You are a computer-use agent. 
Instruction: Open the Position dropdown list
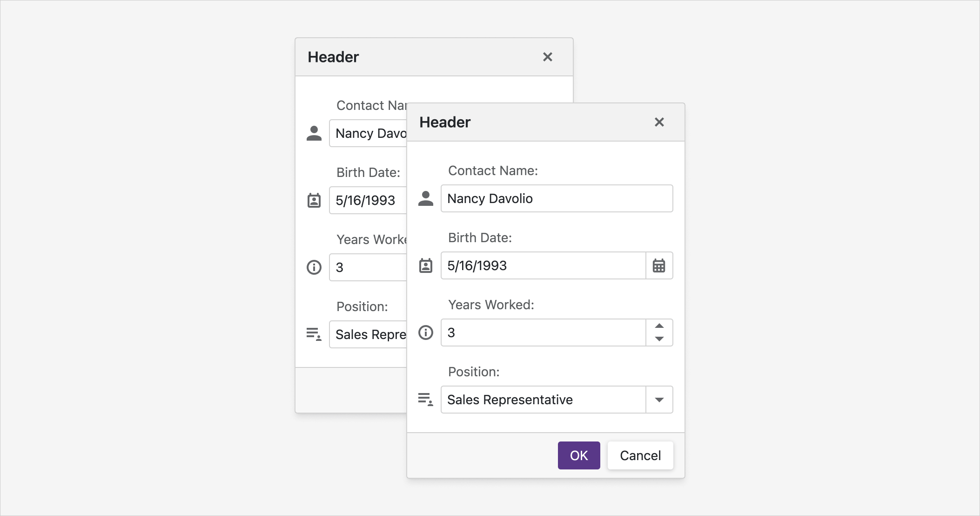click(659, 399)
